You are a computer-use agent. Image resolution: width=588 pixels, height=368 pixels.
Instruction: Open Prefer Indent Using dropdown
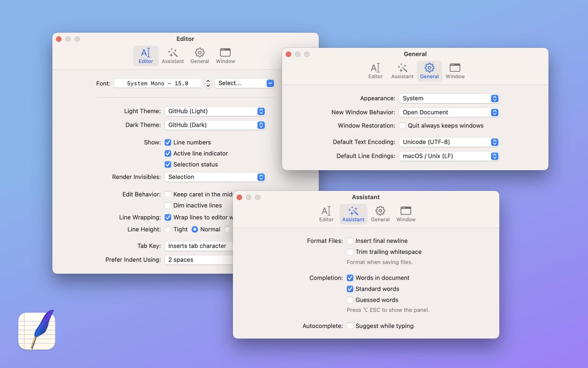(199, 260)
